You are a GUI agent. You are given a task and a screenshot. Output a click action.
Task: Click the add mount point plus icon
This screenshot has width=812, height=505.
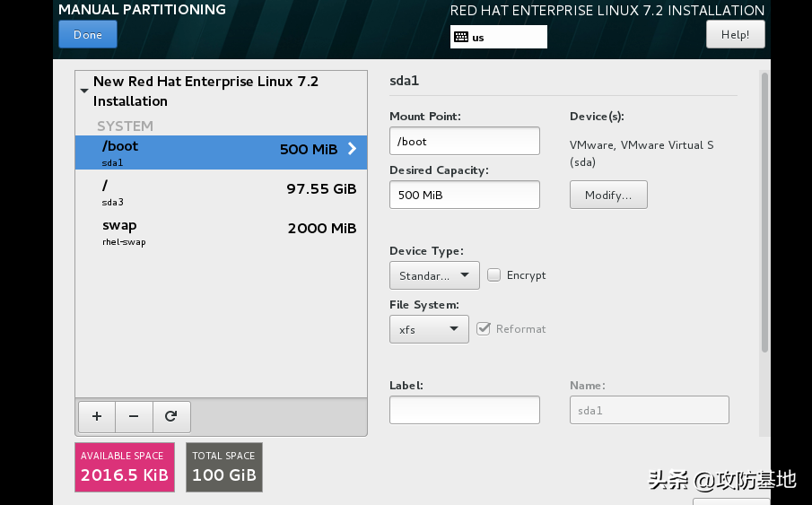click(97, 416)
